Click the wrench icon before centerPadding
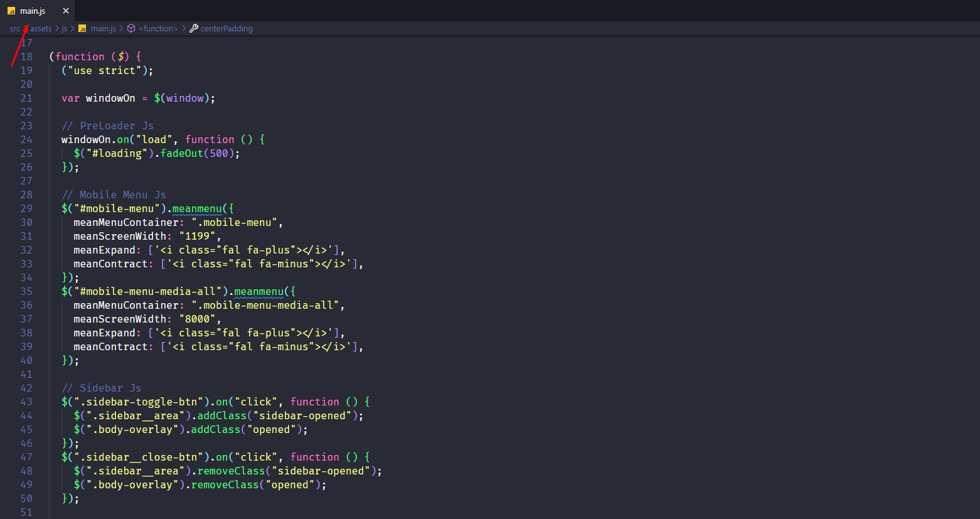Image resolution: width=980 pixels, height=519 pixels. click(x=194, y=28)
